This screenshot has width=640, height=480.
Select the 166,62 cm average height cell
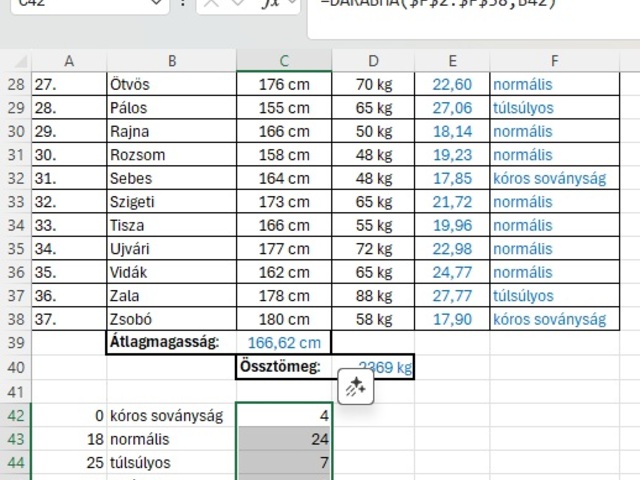[284, 343]
